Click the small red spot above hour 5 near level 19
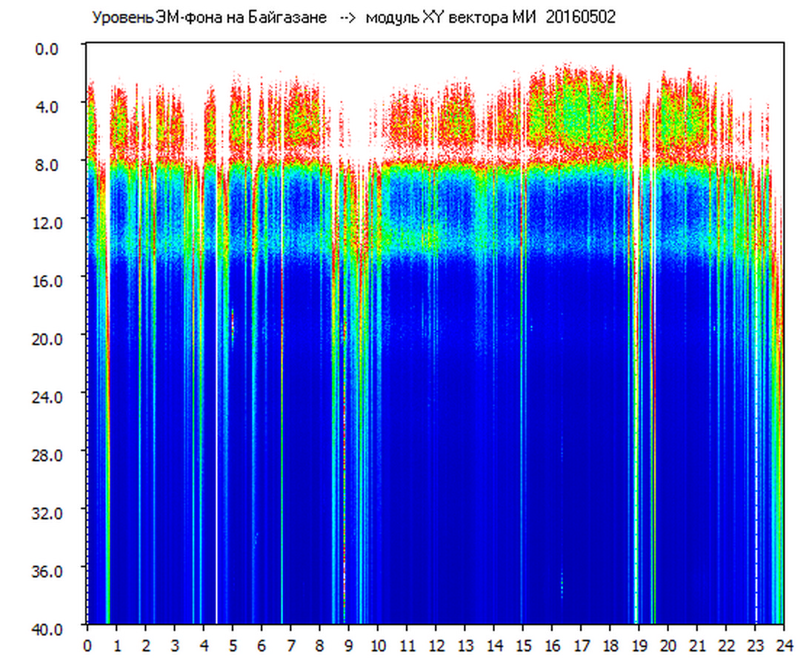The image size is (812, 667). pyautogui.click(x=233, y=323)
